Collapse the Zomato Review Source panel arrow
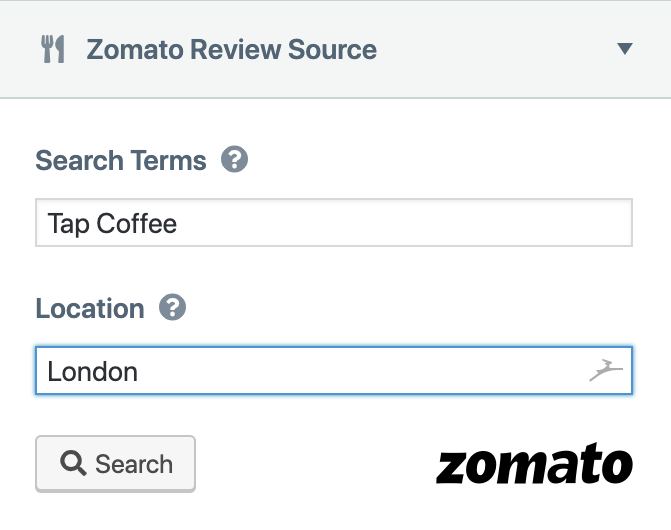 [x=625, y=48]
